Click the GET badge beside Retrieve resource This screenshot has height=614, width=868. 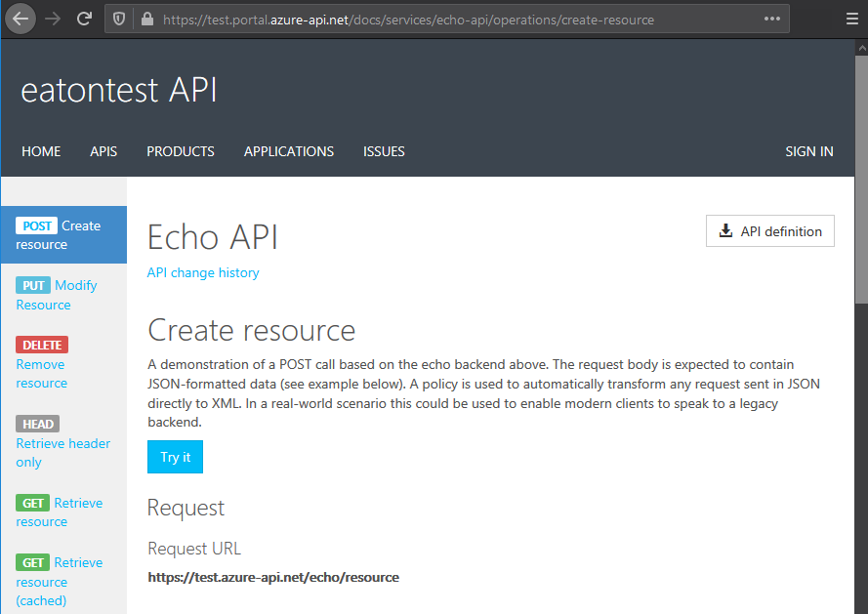32,503
